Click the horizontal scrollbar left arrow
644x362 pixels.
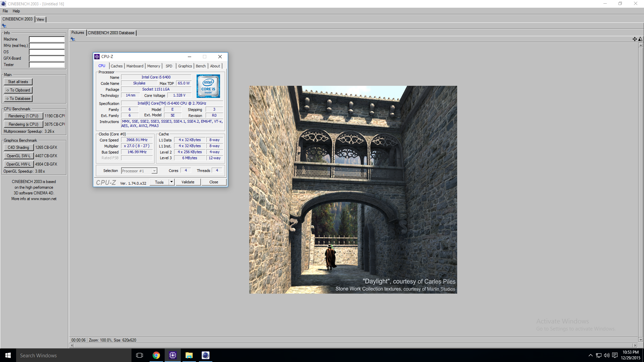pos(72,345)
